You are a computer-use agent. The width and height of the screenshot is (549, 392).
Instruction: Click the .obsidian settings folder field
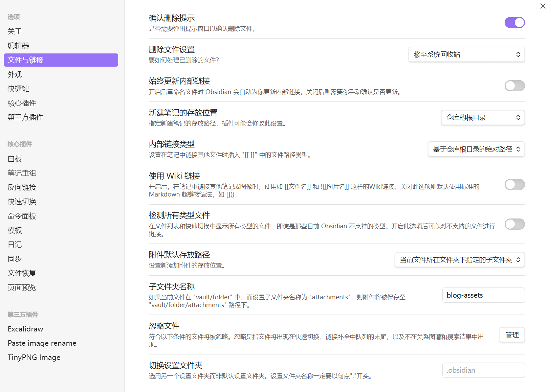tap(483, 370)
